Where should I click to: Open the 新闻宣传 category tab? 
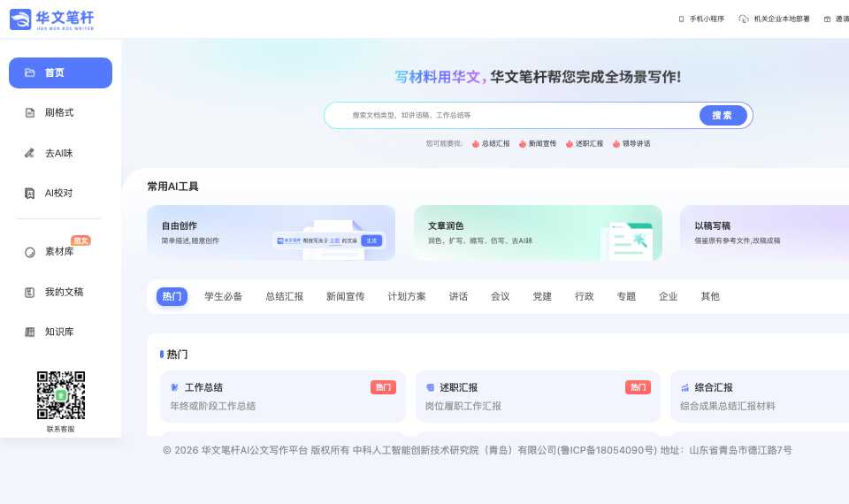click(x=346, y=297)
